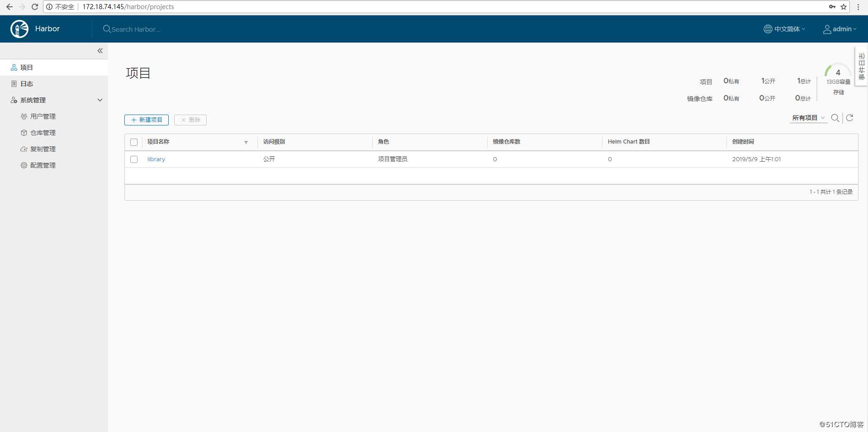The height and width of the screenshot is (432, 868).
Task: Bookmark page with the star icon
Action: click(844, 7)
